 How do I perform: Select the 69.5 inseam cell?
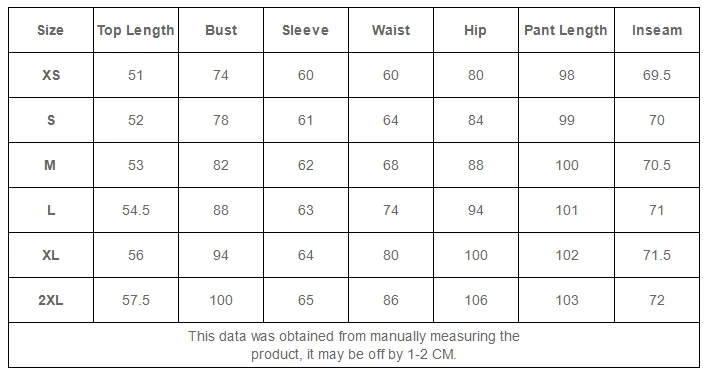pos(657,75)
